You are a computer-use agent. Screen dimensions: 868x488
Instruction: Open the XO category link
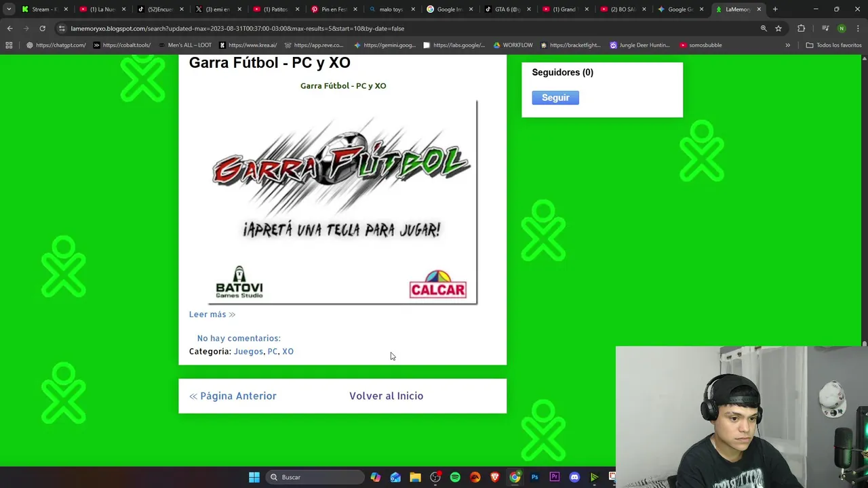coord(288,351)
